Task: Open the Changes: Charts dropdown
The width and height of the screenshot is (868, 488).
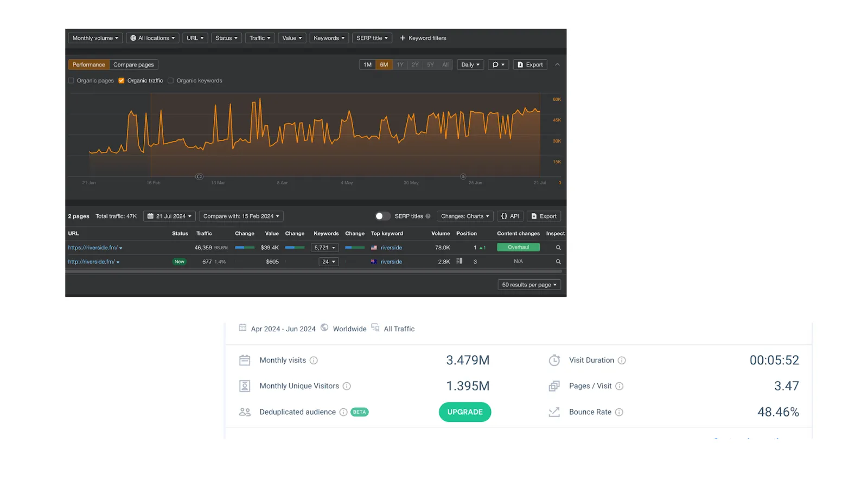Action: pyautogui.click(x=465, y=216)
